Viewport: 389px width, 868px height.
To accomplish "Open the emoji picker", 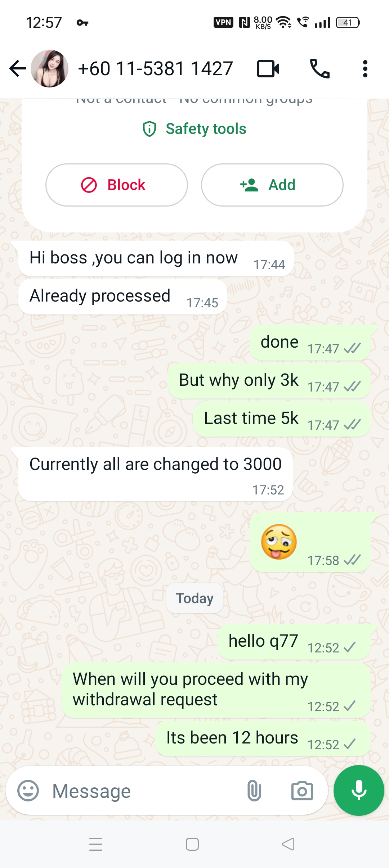I will [x=28, y=791].
